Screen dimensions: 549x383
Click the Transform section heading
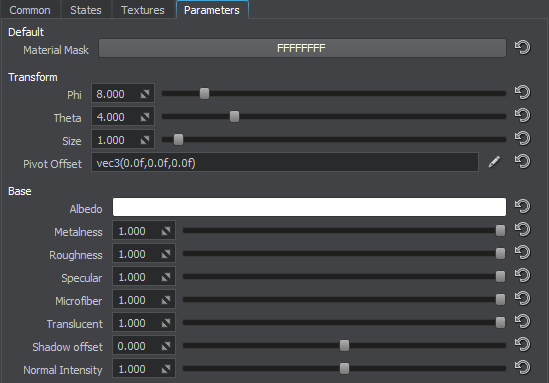(33, 77)
